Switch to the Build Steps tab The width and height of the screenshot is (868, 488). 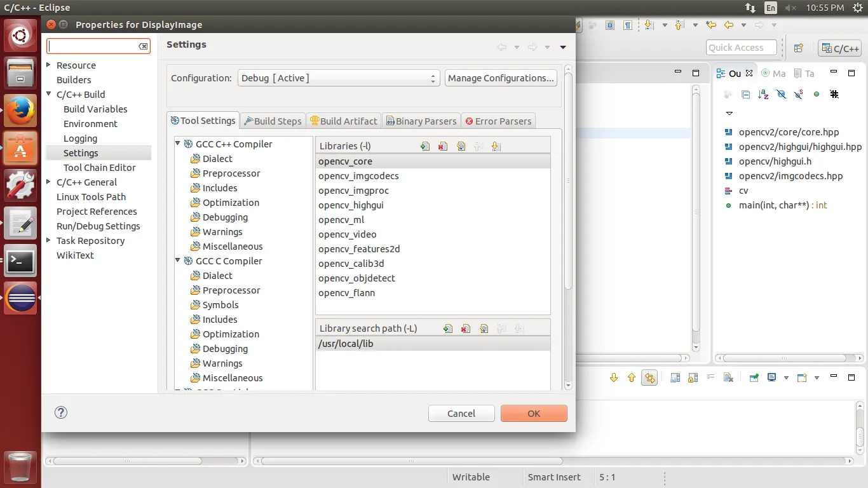(x=273, y=121)
